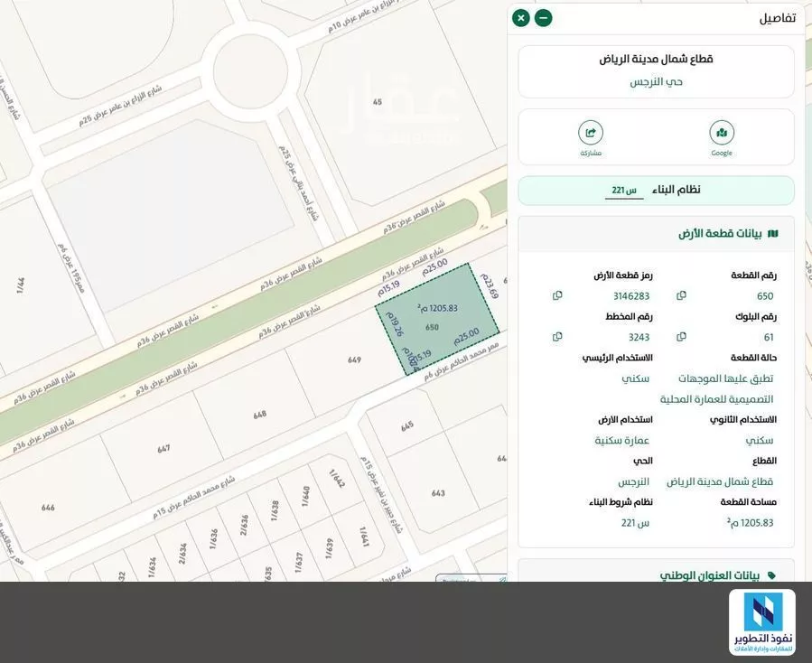This screenshot has height=663, width=812.
Task: Minimize the details panel with the minus button
Action: pyautogui.click(x=542, y=16)
